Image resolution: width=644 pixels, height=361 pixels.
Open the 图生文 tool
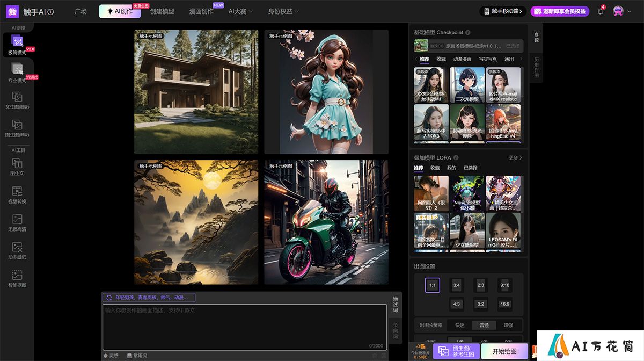coord(17,167)
